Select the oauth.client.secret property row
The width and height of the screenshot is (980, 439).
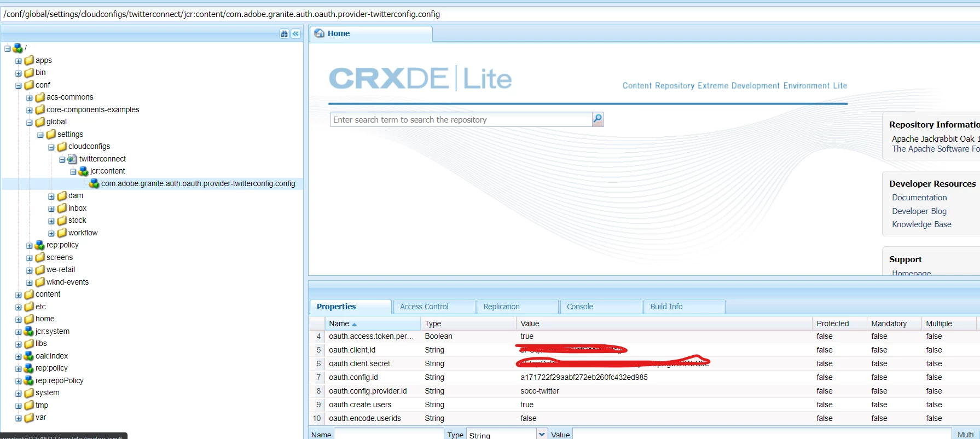[x=644, y=363]
